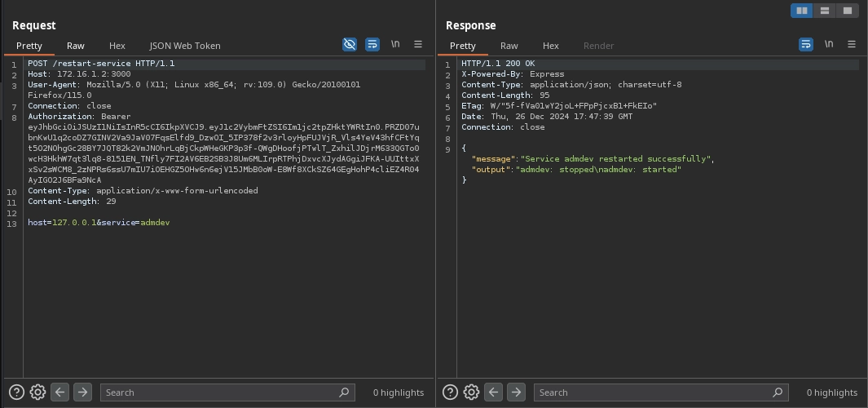Open the Request Hex tab
The height and width of the screenshot is (408, 868).
coord(117,46)
